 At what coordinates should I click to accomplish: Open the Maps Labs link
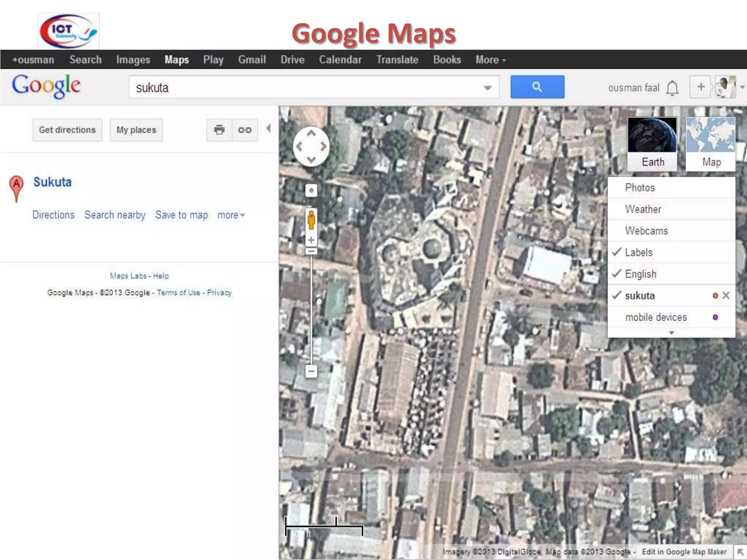coord(128,276)
